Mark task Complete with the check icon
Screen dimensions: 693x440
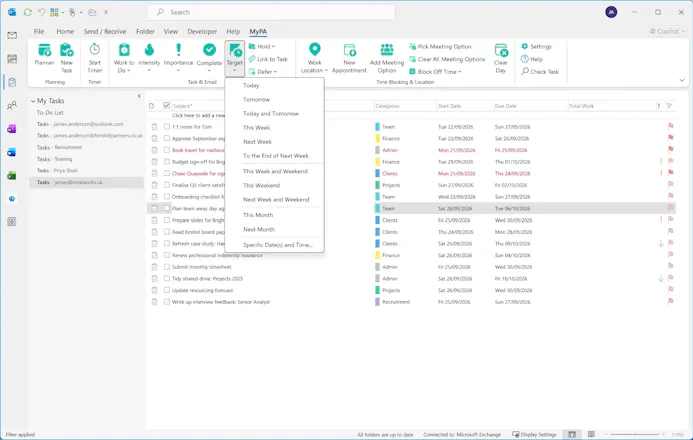tap(209, 58)
